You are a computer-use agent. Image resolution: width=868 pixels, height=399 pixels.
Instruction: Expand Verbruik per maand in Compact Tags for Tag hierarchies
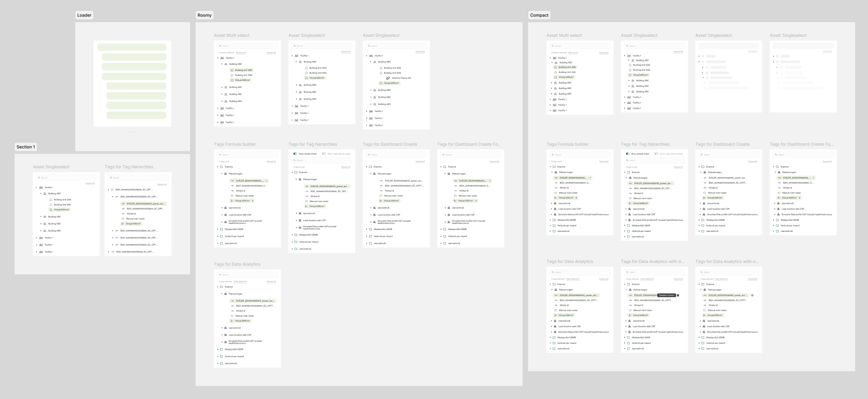coord(624,231)
